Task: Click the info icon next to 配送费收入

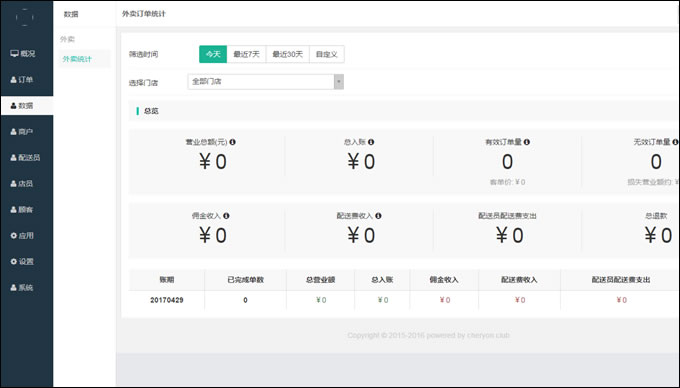Action: 378,215
